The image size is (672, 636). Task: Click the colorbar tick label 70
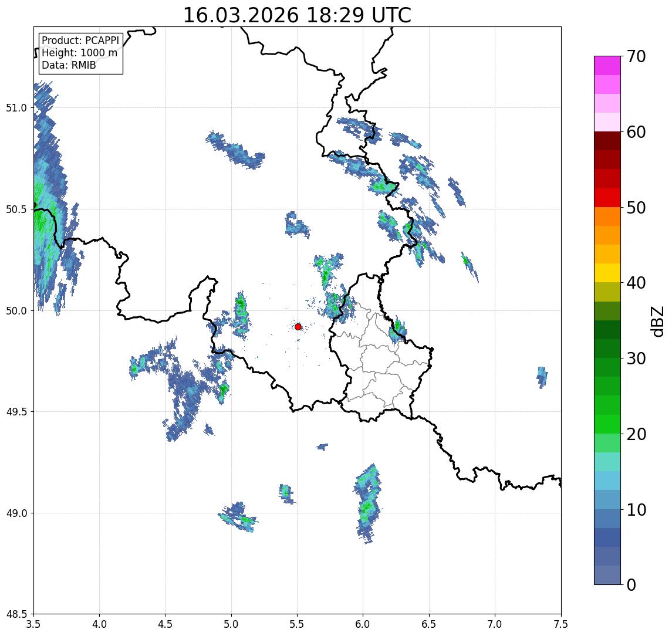point(636,56)
